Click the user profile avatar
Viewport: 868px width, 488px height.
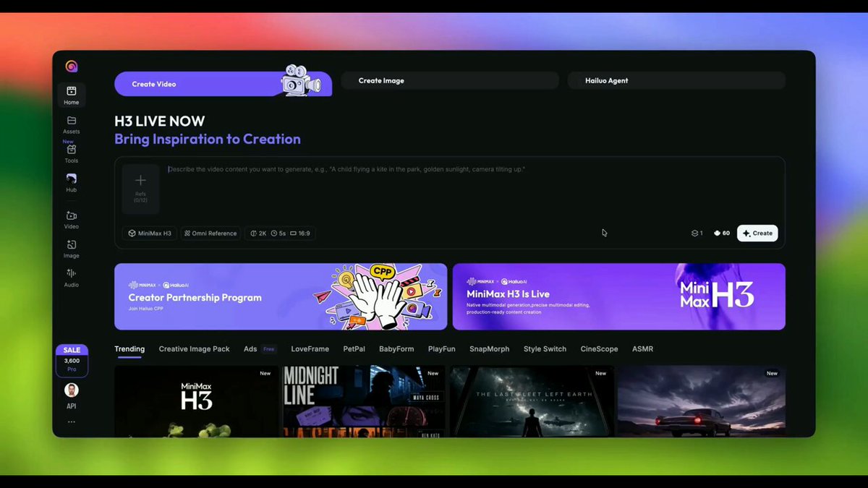tap(71, 390)
